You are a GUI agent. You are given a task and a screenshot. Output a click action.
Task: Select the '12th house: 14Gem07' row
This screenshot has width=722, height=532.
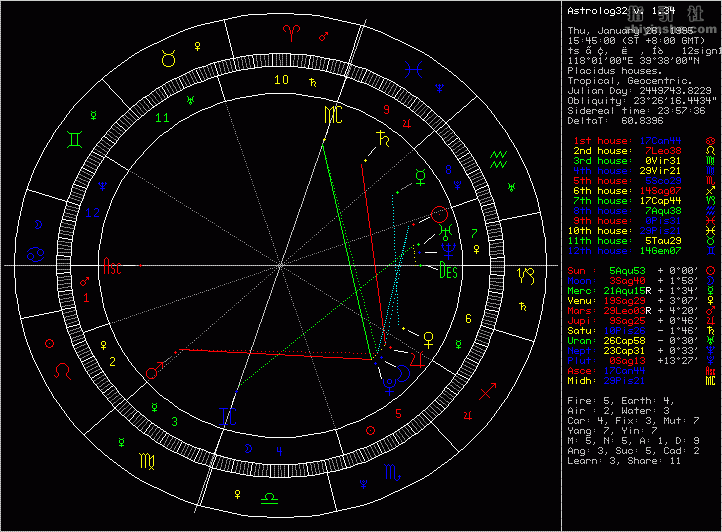641,251
